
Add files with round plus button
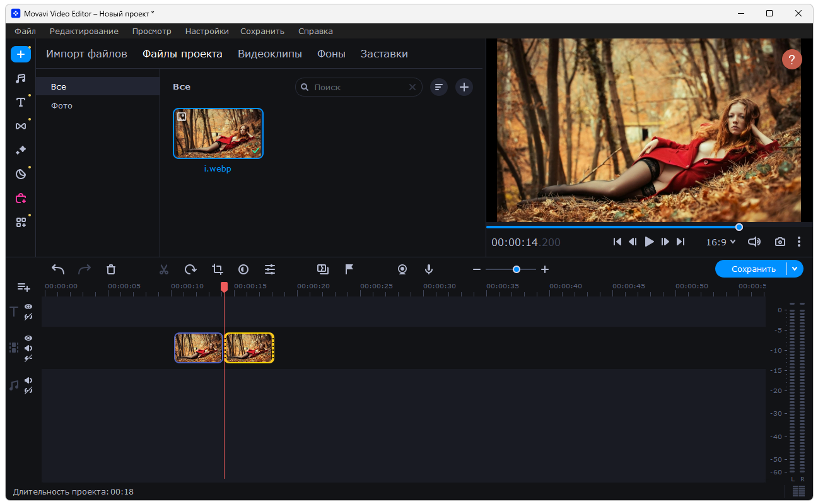[464, 87]
